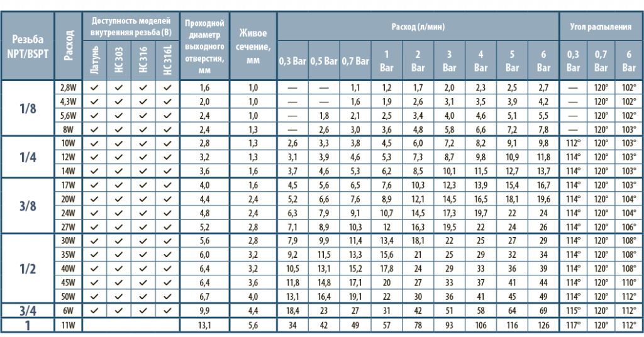Click the 'Латунь' column header
This screenshot has width=644, height=337.
(94, 60)
